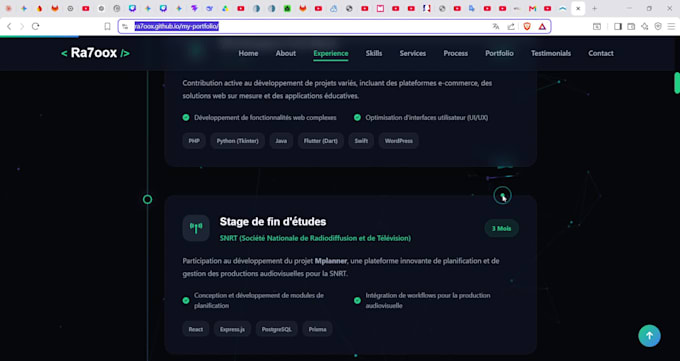Open the Brave VPN shield icon

click(x=658, y=26)
